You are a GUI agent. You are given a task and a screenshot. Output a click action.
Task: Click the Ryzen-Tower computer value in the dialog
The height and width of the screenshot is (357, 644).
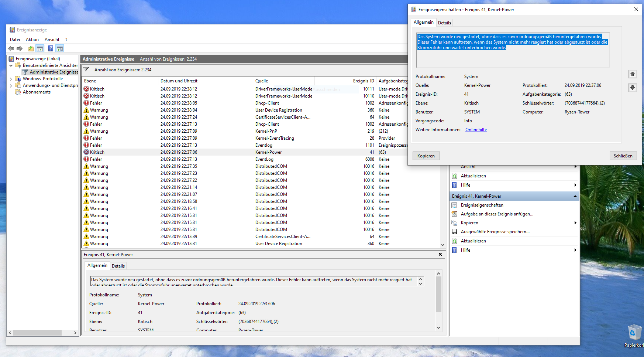[x=577, y=112]
